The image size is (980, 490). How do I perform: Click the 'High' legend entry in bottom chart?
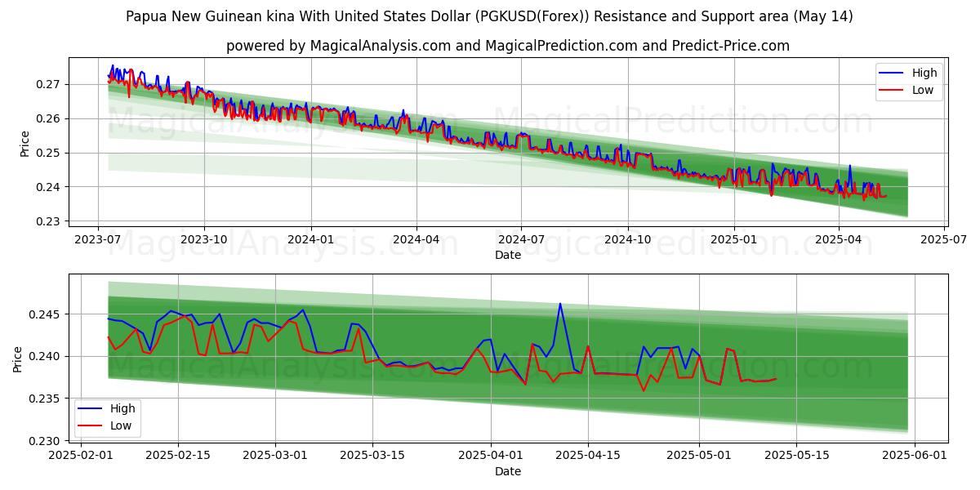(x=122, y=409)
